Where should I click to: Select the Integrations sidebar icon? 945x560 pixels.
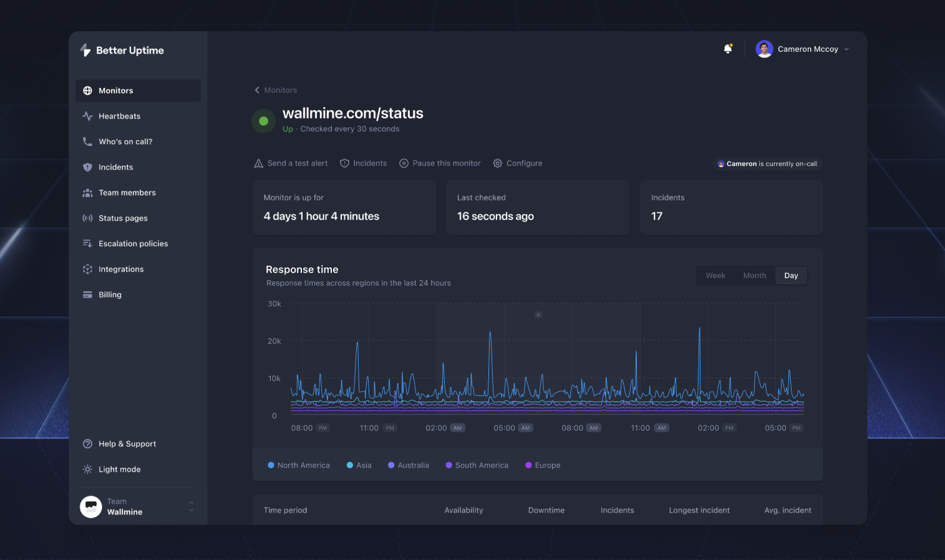coord(87,269)
